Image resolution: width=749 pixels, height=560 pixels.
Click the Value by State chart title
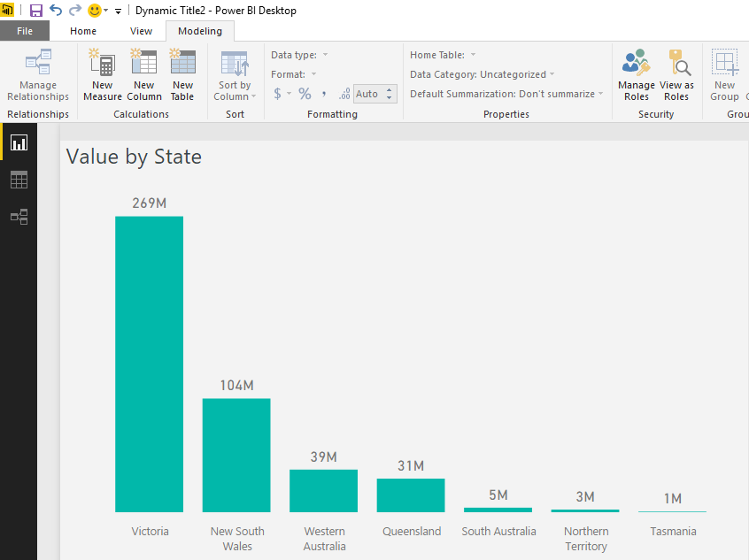coord(134,157)
